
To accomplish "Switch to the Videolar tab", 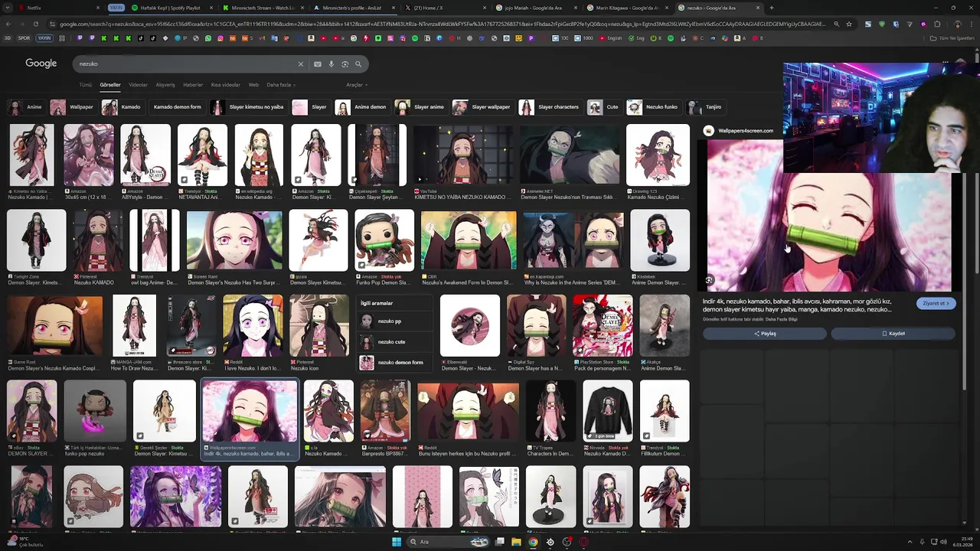I will click(138, 85).
